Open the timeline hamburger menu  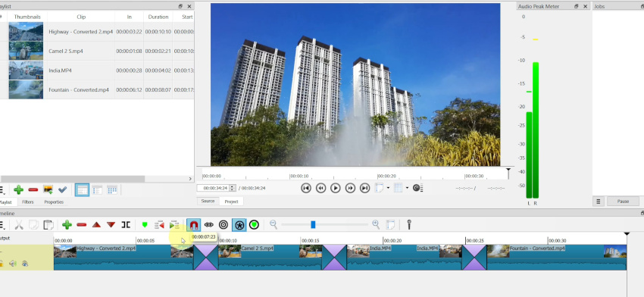pos(2,225)
